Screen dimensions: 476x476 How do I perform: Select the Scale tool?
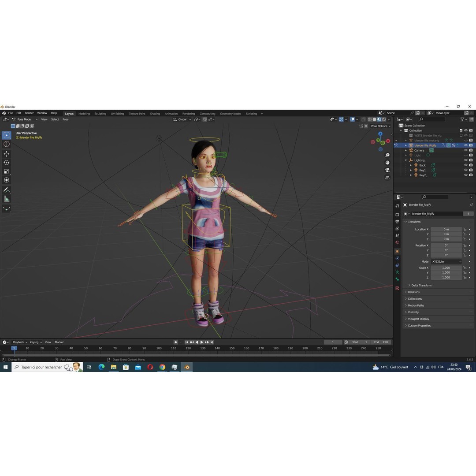[x=6, y=171]
